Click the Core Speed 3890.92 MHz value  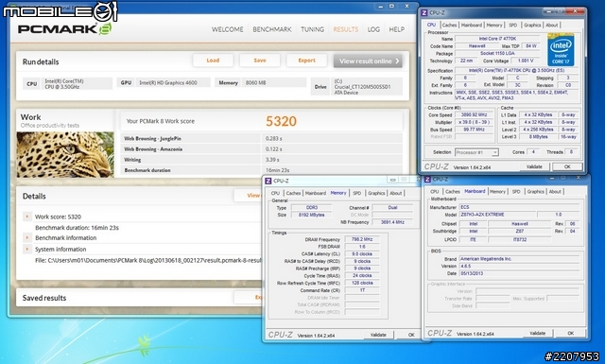point(475,115)
